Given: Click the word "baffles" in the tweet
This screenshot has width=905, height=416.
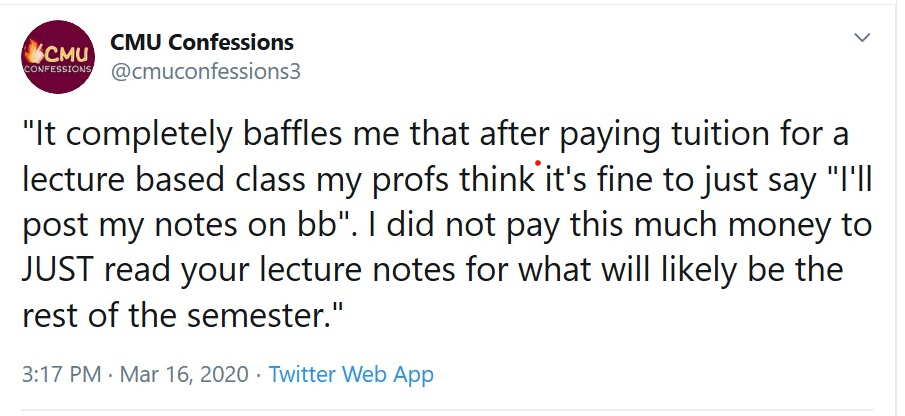Looking at the screenshot, I should [297, 134].
